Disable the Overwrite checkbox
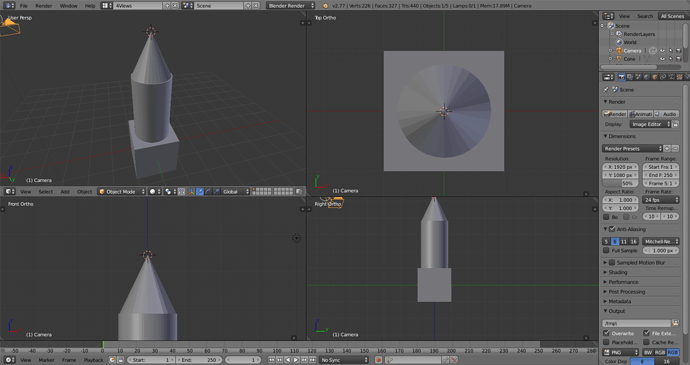The width and height of the screenshot is (690, 365). 606,333
